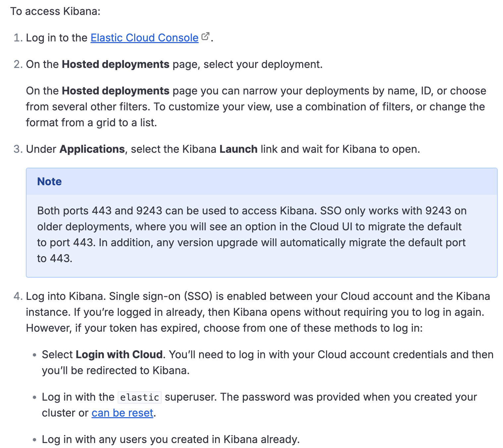This screenshot has width=503, height=448.
Task: Click the "To access Kibana:" intro text
Action: pos(55,11)
